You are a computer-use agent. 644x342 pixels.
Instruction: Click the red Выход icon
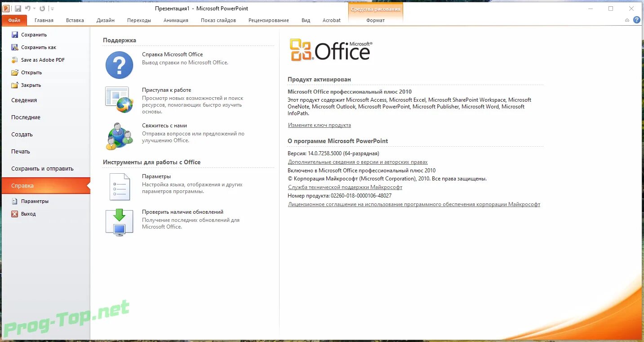15,214
